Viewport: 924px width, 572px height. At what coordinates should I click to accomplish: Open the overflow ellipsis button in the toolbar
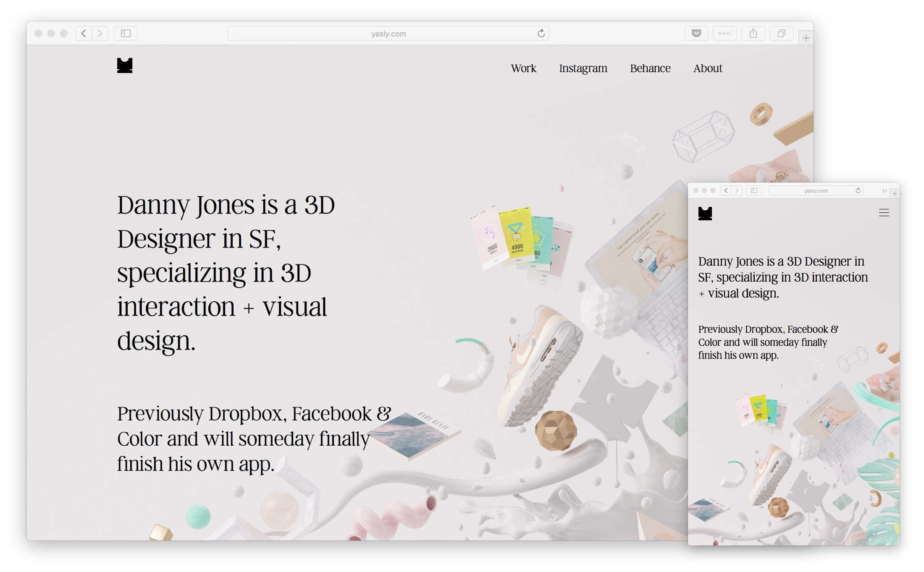point(724,33)
